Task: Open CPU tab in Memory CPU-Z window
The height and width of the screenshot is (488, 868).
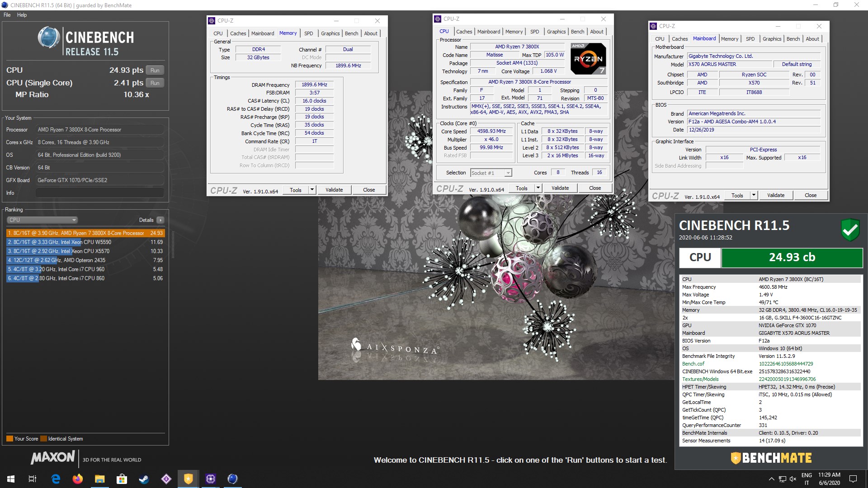Action: [218, 33]
